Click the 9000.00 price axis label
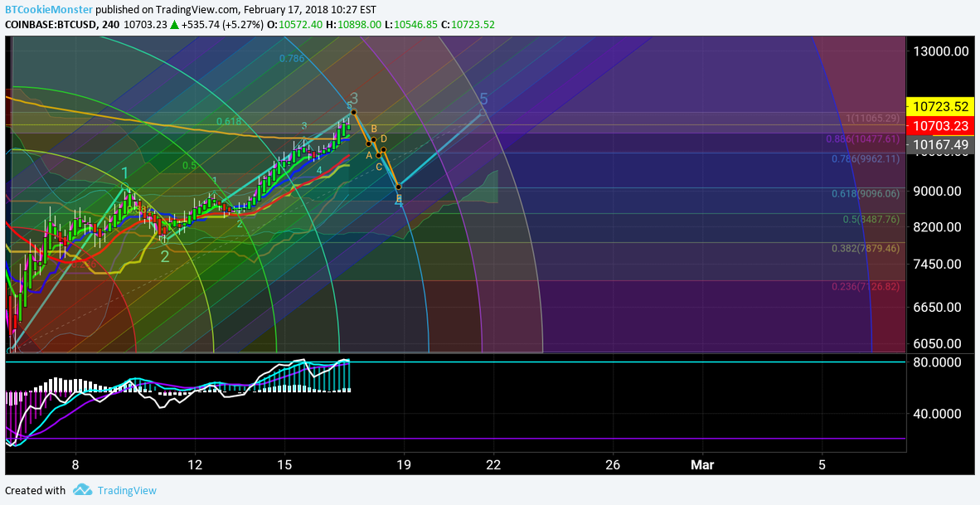This screenshot has width=980, height=505. 935,192
